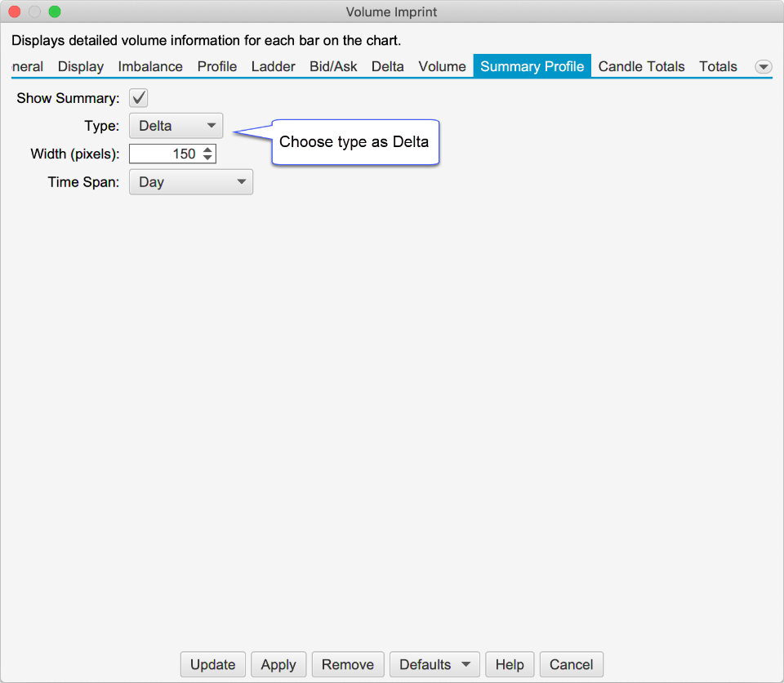This screenshot has height=683, width=784.
Task: Open the Type dropdown set to Delta
Action: [x=176, y=126]
